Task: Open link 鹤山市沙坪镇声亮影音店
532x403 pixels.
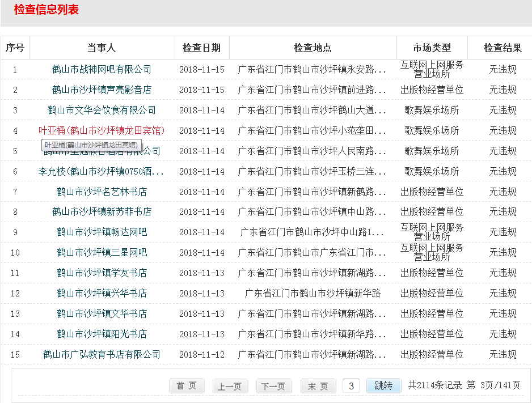Action: tap(102, 90)
